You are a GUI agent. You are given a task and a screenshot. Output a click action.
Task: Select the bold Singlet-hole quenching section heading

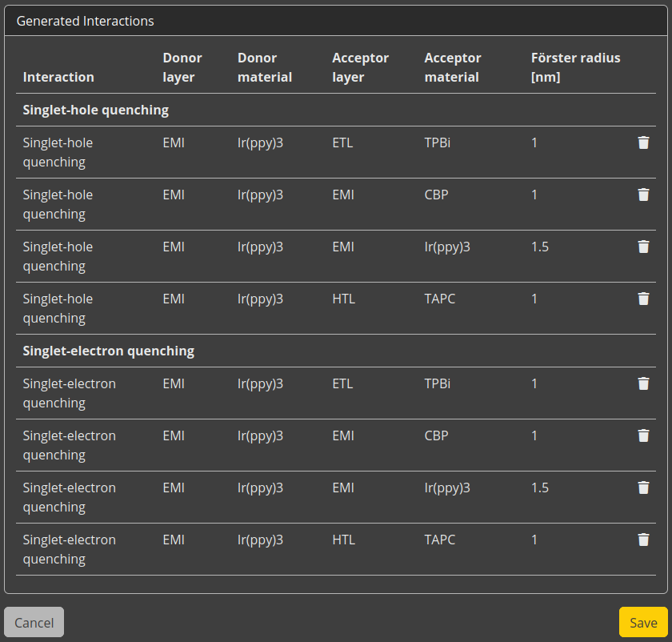coord(95,110)
